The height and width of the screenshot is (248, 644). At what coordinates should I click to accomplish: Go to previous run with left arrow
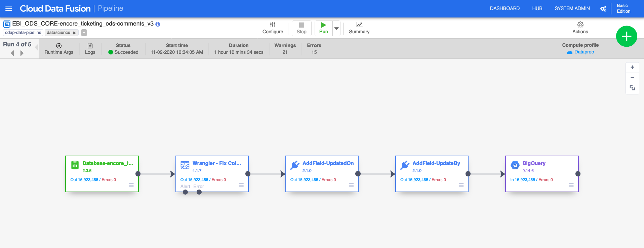point(13,53)
